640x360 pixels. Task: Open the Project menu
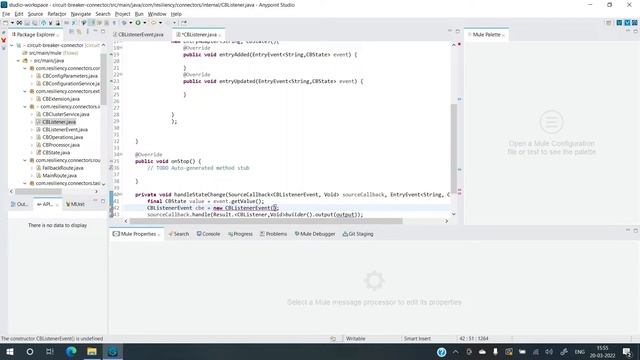pos(122,14)
